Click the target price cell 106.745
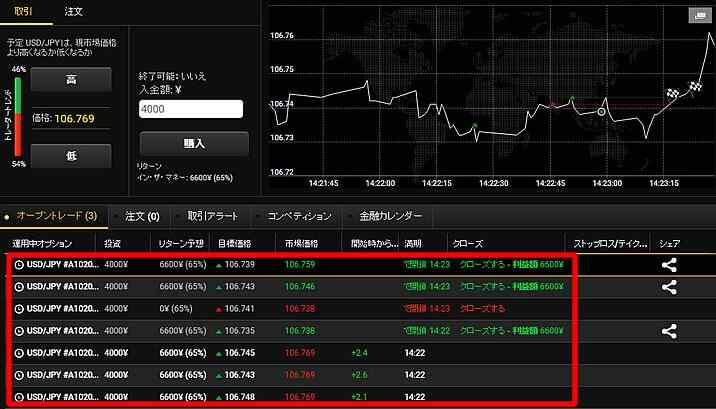This screenshot has width=716, height=409. click(240, 353)
